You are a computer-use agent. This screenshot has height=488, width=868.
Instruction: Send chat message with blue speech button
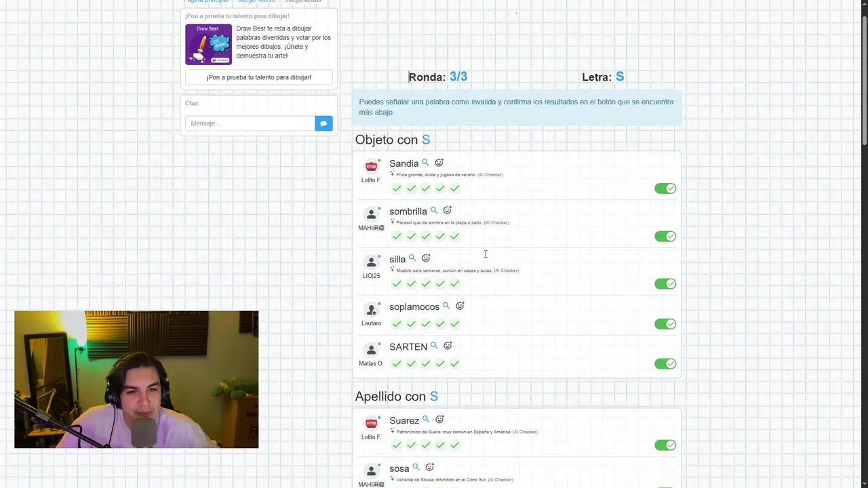[323, 123]
